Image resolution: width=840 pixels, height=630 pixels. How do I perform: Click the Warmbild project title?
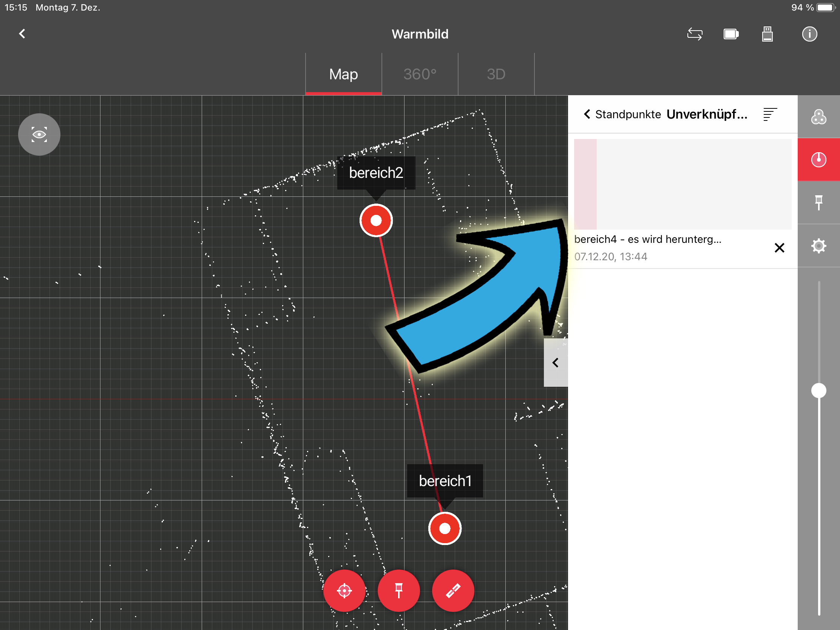tap(420, 34)
